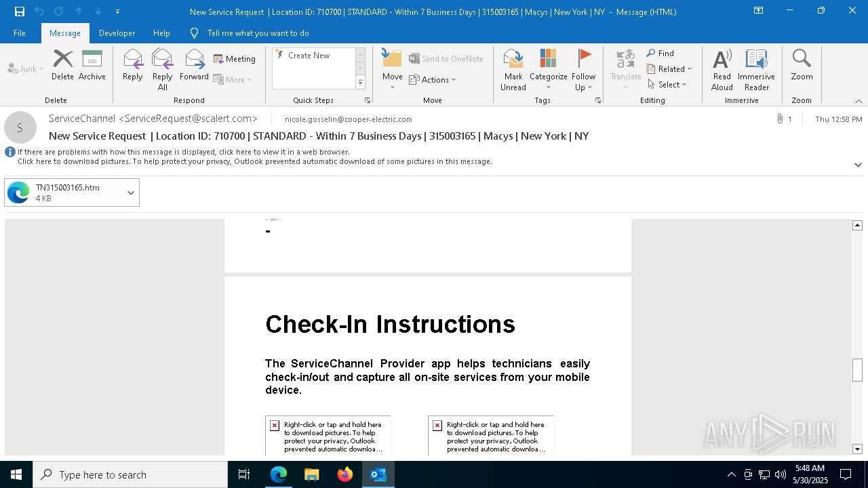Collapse the ribbon

[x=858, y=101]
